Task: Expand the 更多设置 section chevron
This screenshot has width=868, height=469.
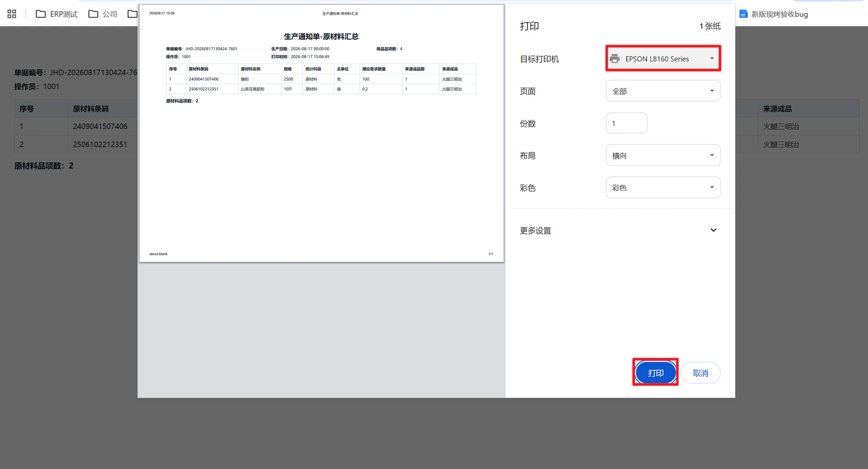Action: (713, 230)
